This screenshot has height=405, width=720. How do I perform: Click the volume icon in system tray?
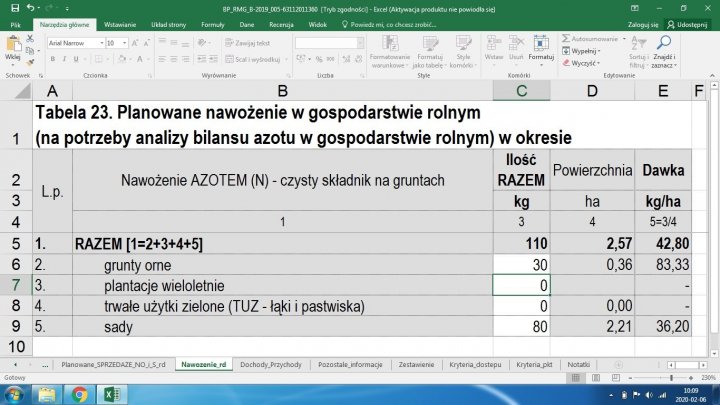649,395
